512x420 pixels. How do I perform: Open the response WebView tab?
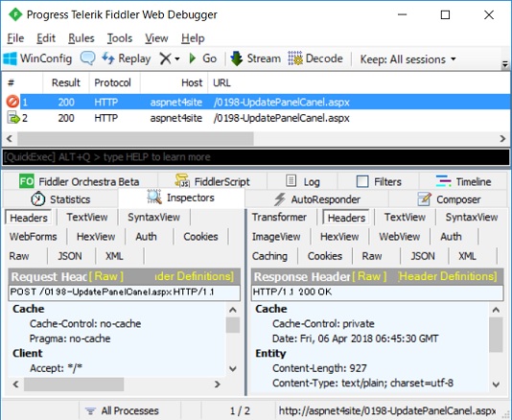click(x=400, y=237)
